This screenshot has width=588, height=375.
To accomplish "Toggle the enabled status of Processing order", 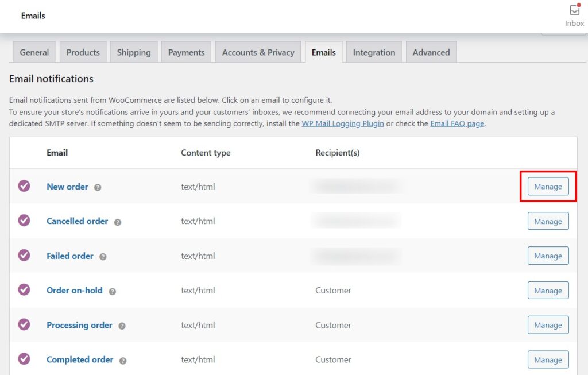I will pyautogui.click(x=24, y=325).
